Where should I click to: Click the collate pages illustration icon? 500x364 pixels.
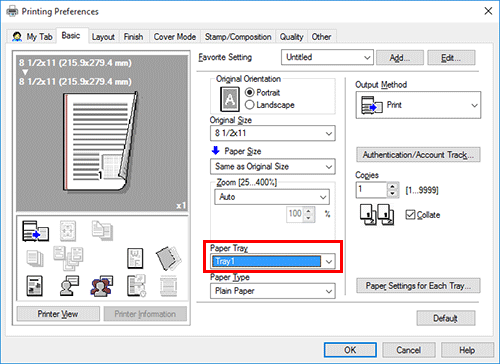click(377, 215)
